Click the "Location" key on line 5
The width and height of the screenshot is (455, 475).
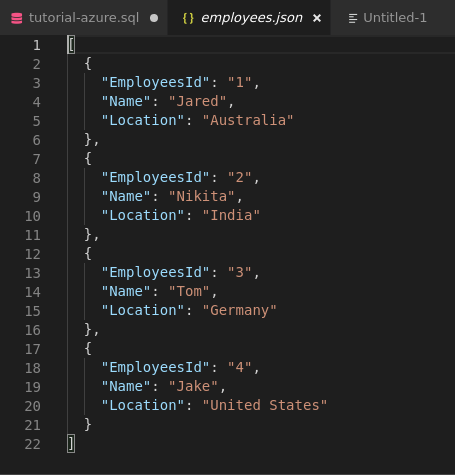(143, 120)
